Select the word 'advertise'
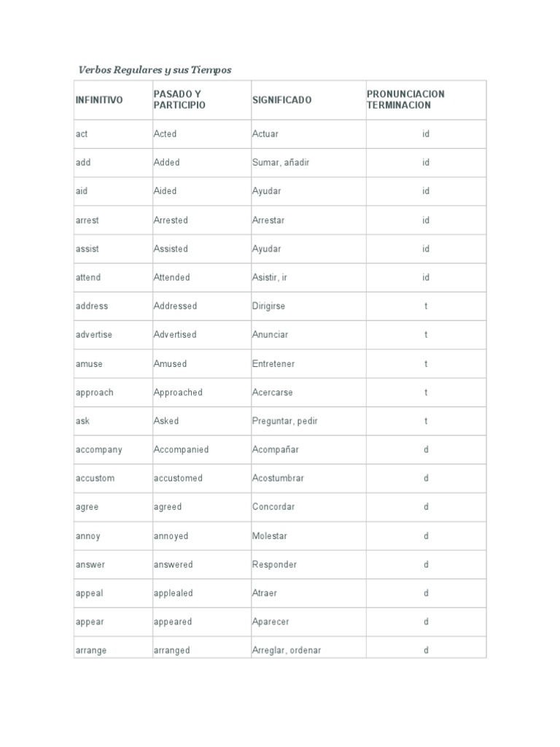The height and width of the screenshot is (747, 560). point(94,334)
